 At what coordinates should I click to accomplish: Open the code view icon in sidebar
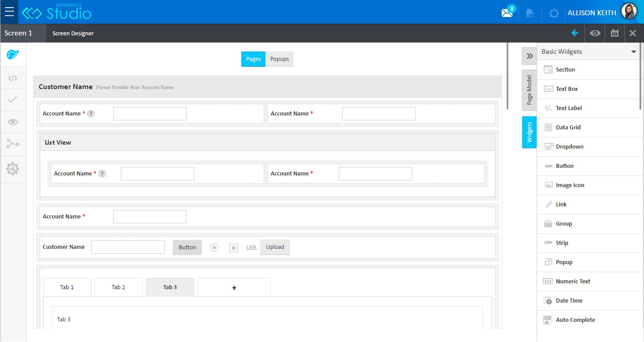click(13, 78)
